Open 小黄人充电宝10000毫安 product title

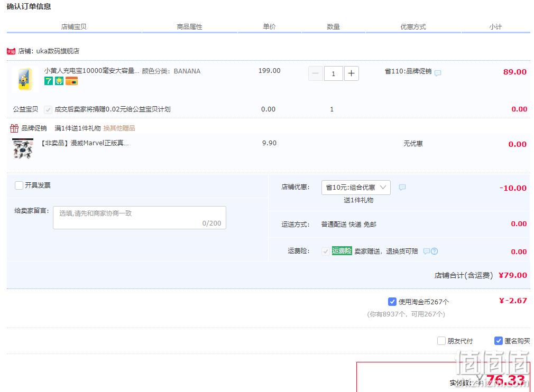pyautogui.click(x=91, y=71)
